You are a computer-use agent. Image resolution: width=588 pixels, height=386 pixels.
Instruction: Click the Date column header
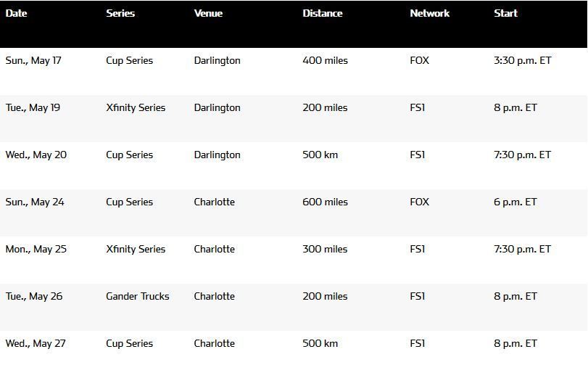pos(16,13)
